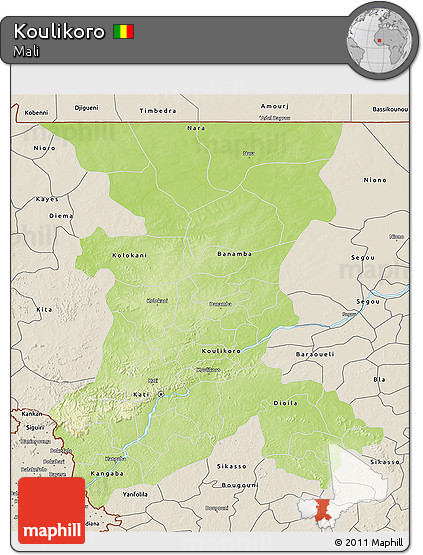
Task: Click the Siguiri label
Action: [x=35, y=428]
